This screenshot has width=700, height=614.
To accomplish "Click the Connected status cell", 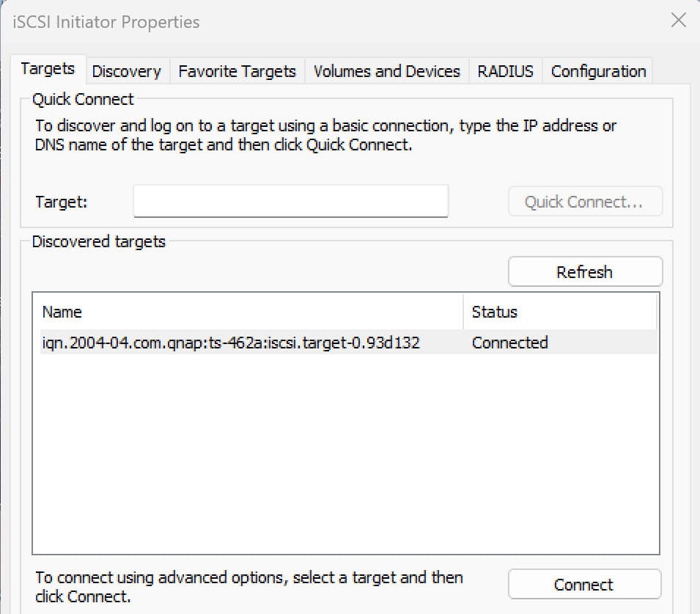I will pos(509,342).
